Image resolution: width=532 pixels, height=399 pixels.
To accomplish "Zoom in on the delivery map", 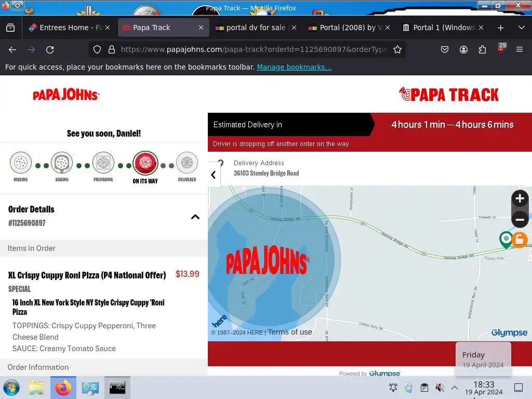I will point(520,199).
